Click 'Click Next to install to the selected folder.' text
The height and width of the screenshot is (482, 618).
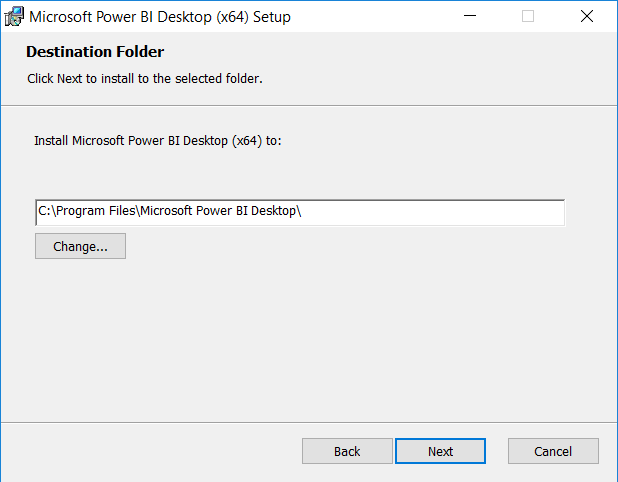click(x=145, y=78)
